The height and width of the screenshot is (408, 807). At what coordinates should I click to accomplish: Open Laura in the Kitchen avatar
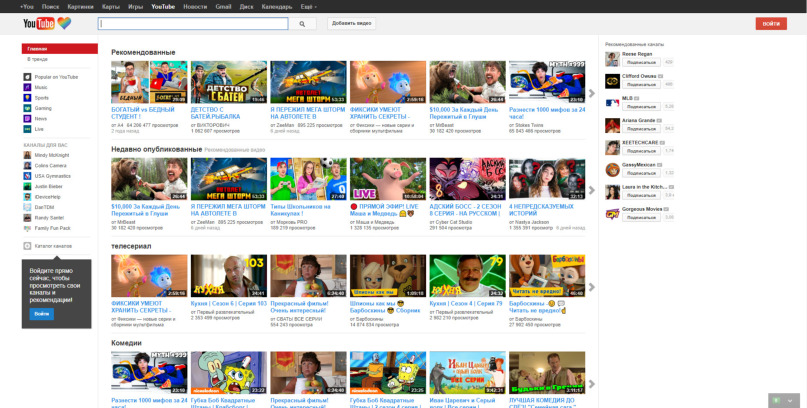[612, 192]
